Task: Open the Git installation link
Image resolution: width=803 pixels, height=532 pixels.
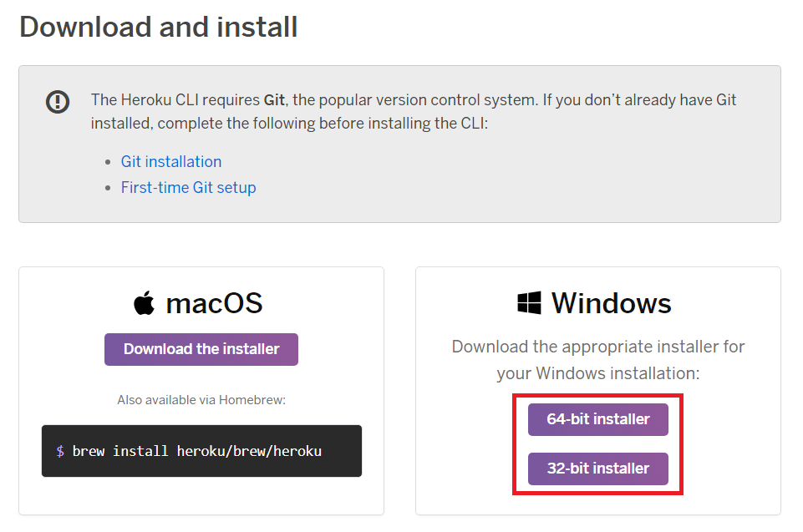Action: (171, 162)
